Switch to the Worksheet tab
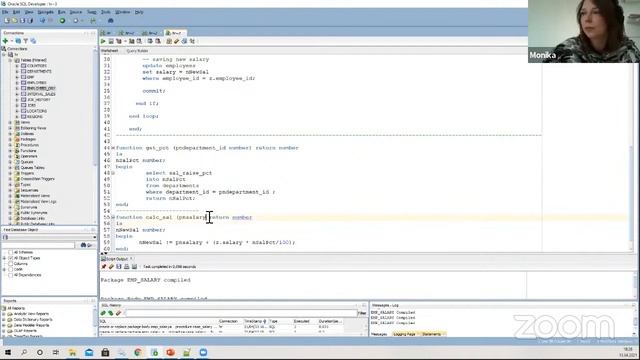Image resolution: width=640 pixels, height=360 pixels. pyautogui.click(x=109, y=51)
